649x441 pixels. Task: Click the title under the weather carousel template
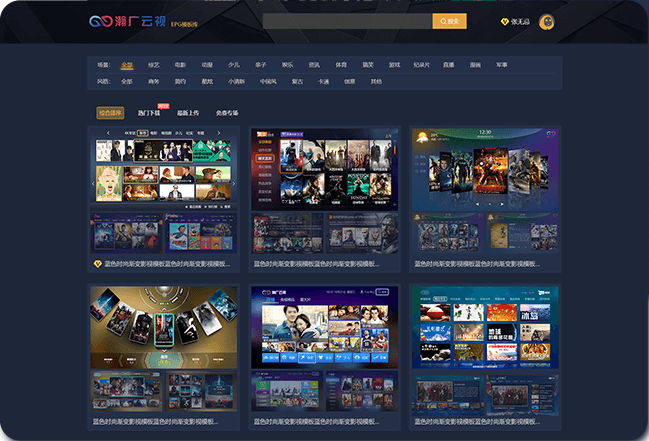coord(477,264)
